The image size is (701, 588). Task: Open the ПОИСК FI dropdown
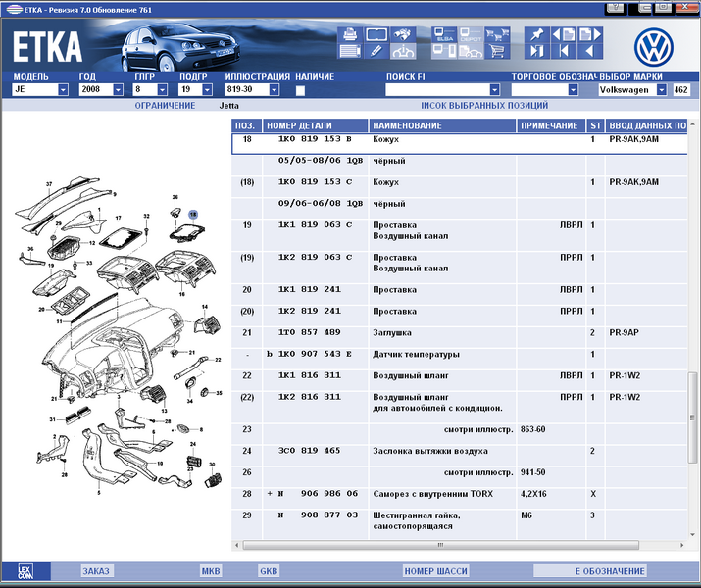[494, 90]
